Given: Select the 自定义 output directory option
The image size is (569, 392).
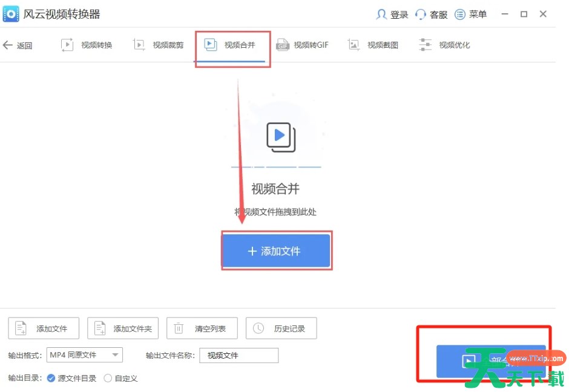Looking at the screenshot, I should tap(108, 378).
